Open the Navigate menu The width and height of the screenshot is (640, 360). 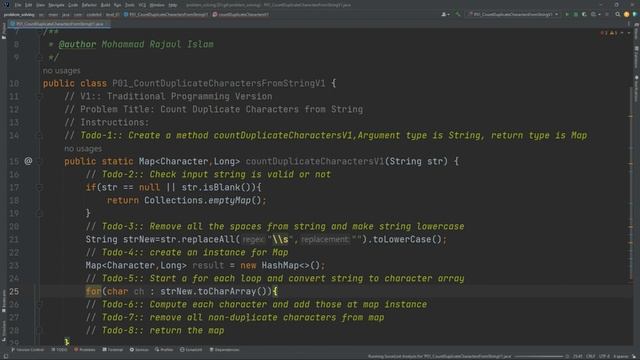[x=56, y=5]
